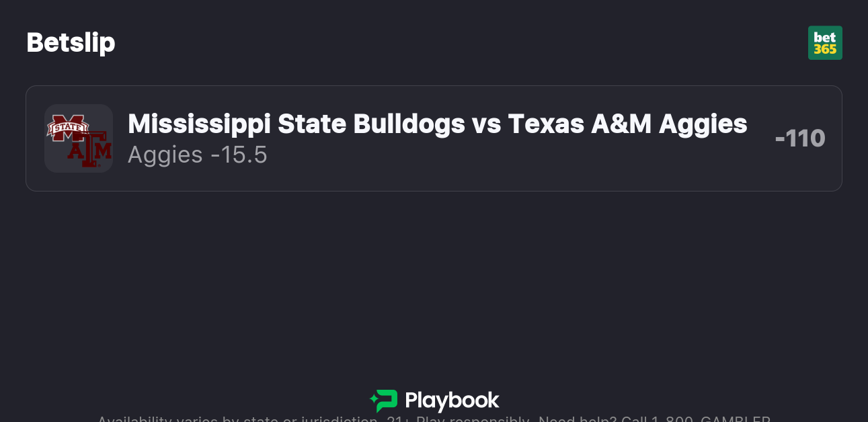Click the Betslip heading

click(71, 42)
